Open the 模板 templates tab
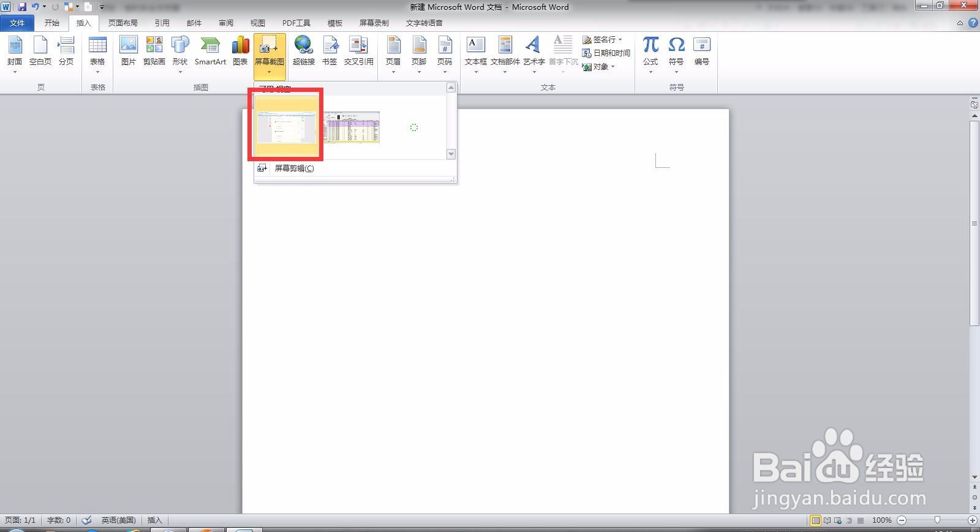Image resolution: width=980 pixels, height=532 pixels. (x=335, y=23)
